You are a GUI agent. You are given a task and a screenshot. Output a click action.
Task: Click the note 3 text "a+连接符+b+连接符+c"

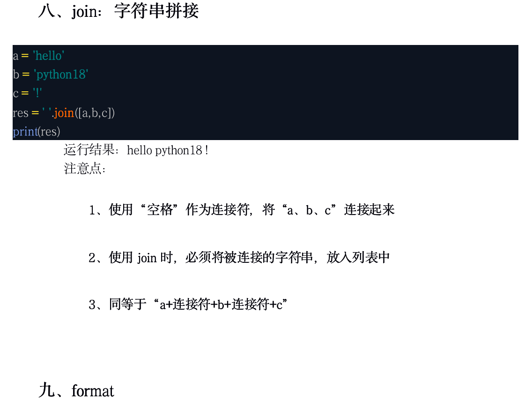tap(221, 305)
